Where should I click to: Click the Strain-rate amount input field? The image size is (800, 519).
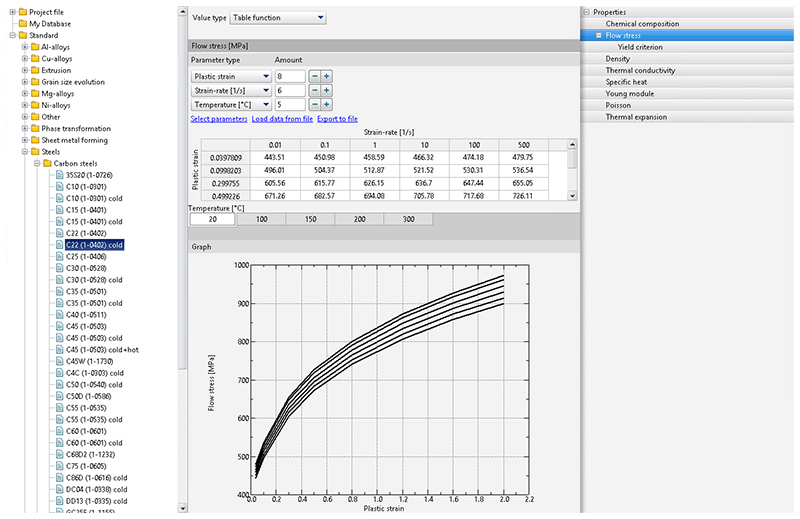[289, 90]
